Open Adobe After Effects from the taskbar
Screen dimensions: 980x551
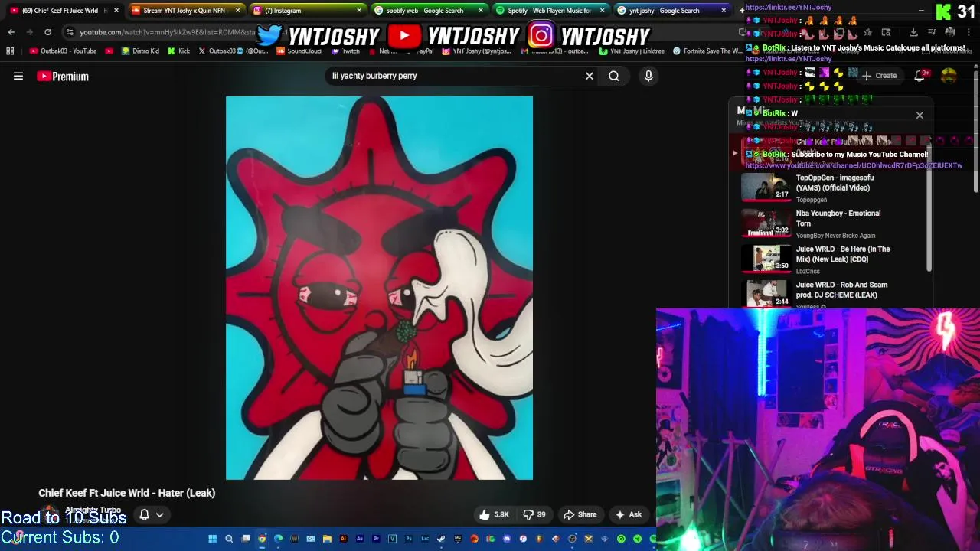pyautogui.click(x=360, y=539)
